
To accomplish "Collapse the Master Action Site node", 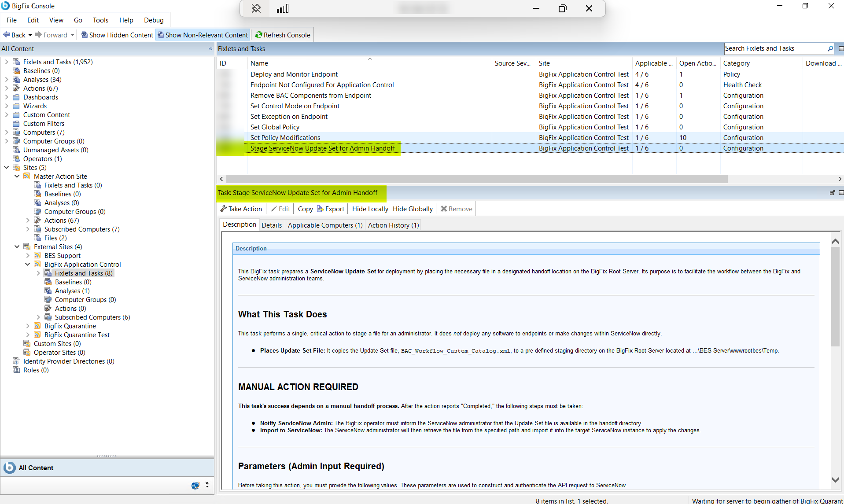I will [x=17, y=176].
